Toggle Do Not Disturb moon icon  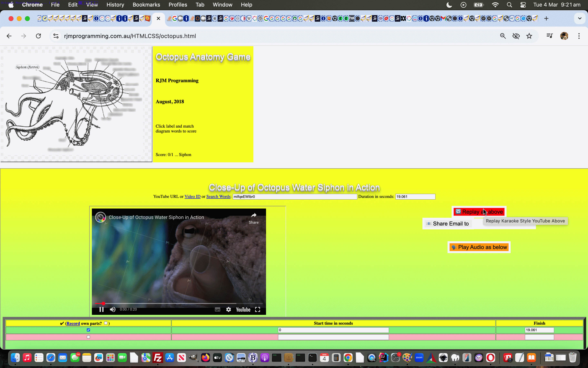pyautogui.click(x=449, y=5)
